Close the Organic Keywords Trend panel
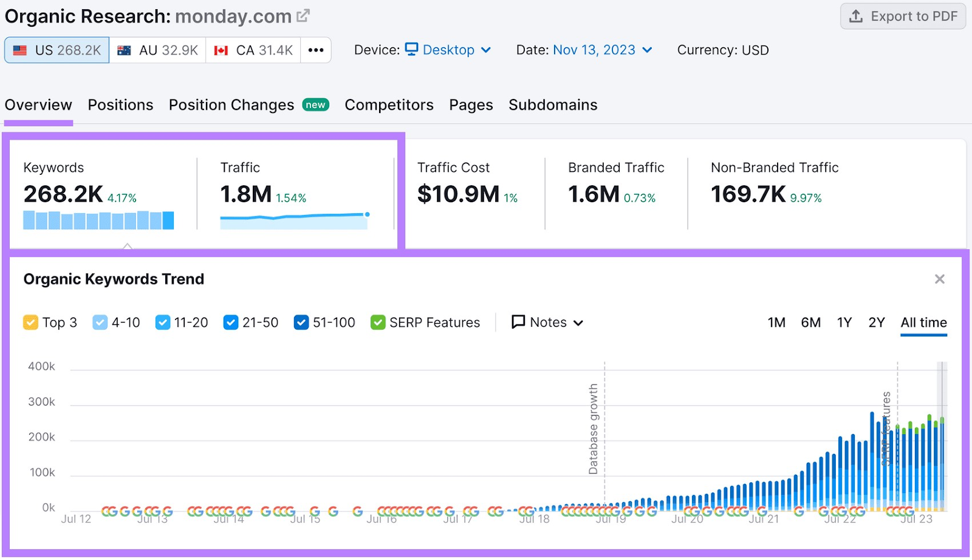Screen dimensions: 972x560 click(x=939, y=279)
